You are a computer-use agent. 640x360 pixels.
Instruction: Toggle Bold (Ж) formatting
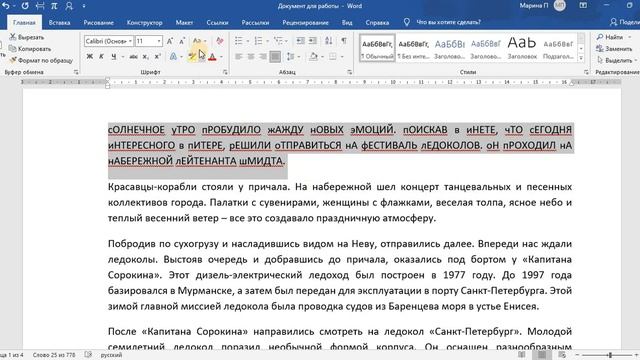point(89,57)
